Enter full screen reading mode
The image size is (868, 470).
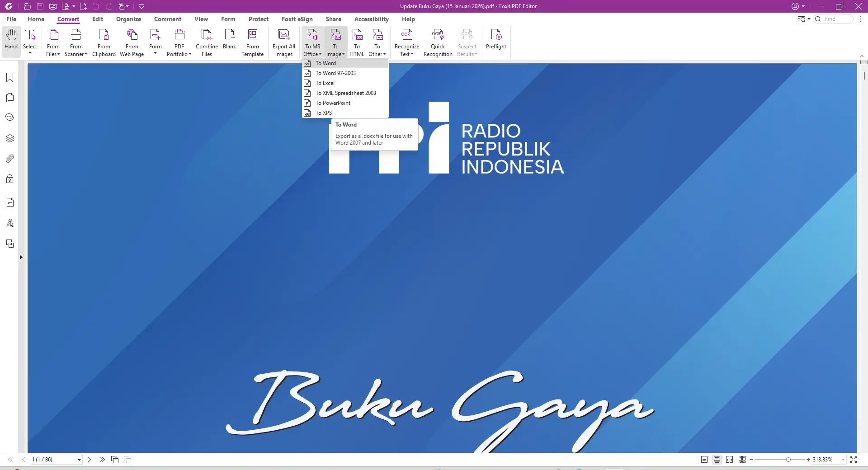click(x=854, y=460)
